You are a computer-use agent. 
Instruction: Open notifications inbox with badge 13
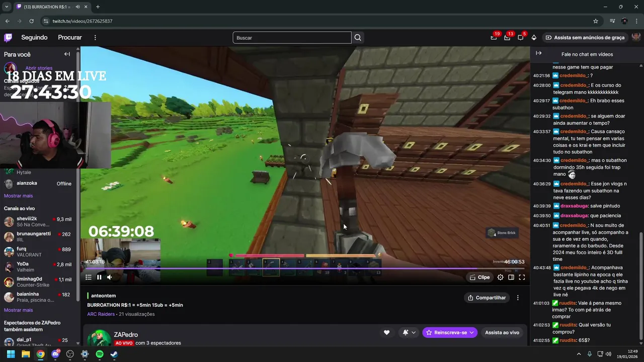[507, 37]
